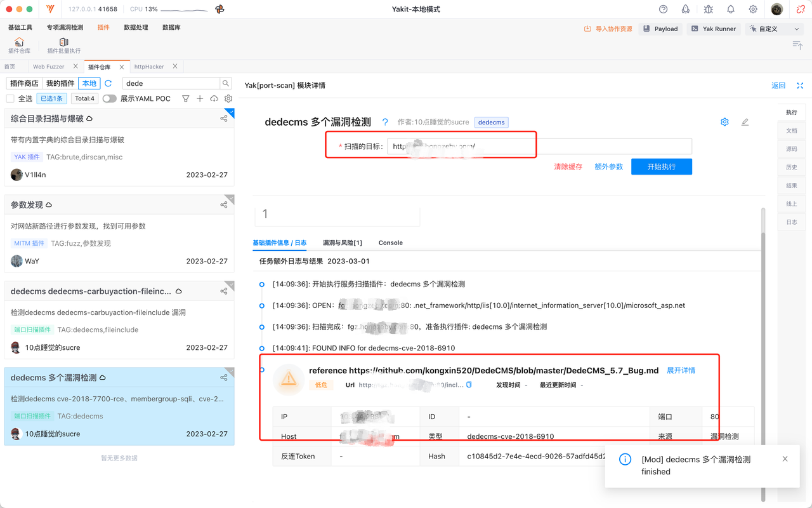Share the 参数发现 plugin

click(224, 204)
